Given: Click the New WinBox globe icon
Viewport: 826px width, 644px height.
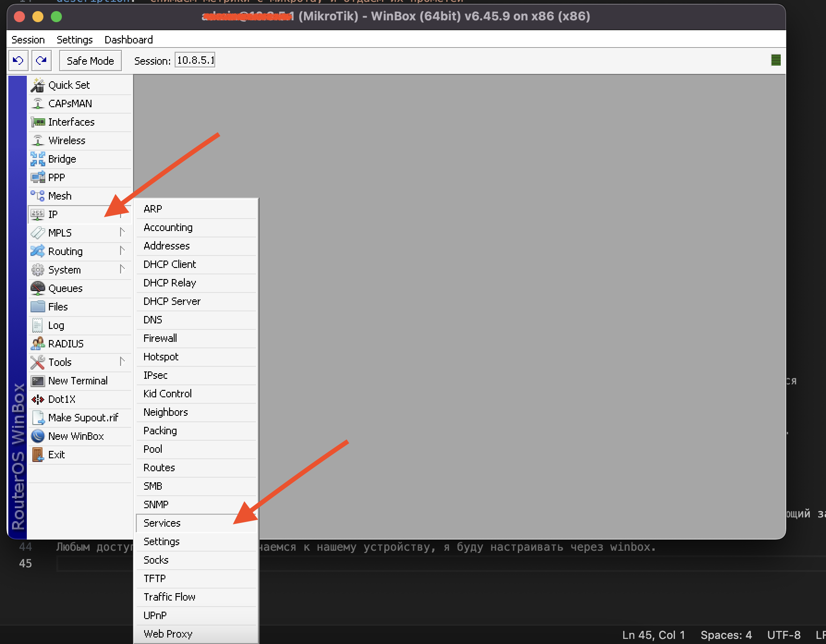Looking at the screenshot, I should click(x=37, y=436).
